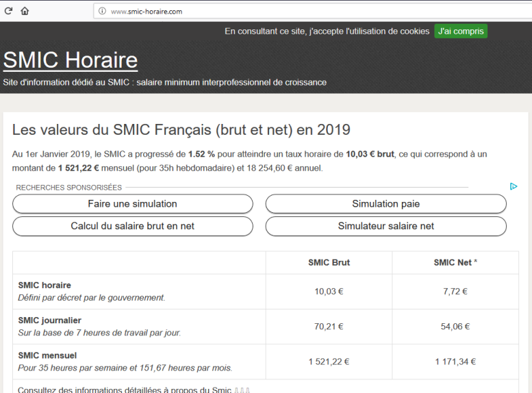Click the SMIC Brut column header
532x393 pixels.
tap(329, 262)
